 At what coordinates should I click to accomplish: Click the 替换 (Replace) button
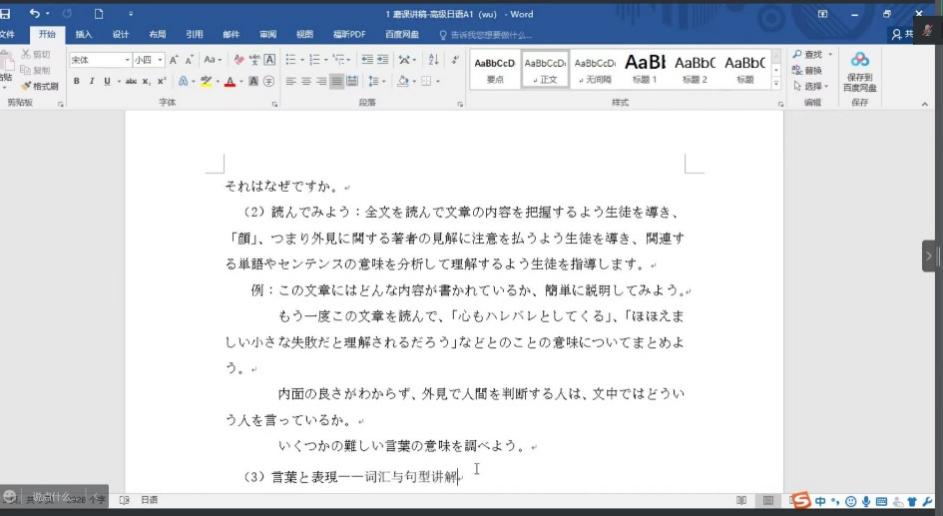point(811,70)
